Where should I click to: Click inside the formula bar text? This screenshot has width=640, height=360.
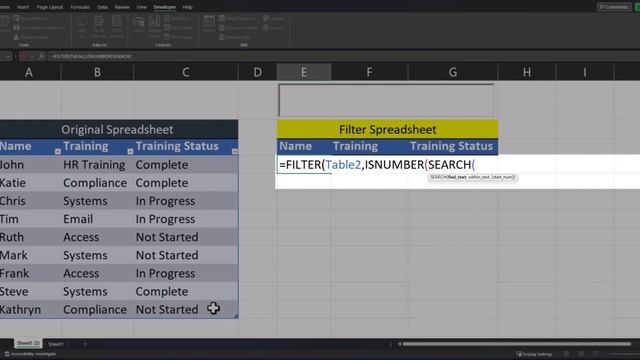tap(91, 56)
